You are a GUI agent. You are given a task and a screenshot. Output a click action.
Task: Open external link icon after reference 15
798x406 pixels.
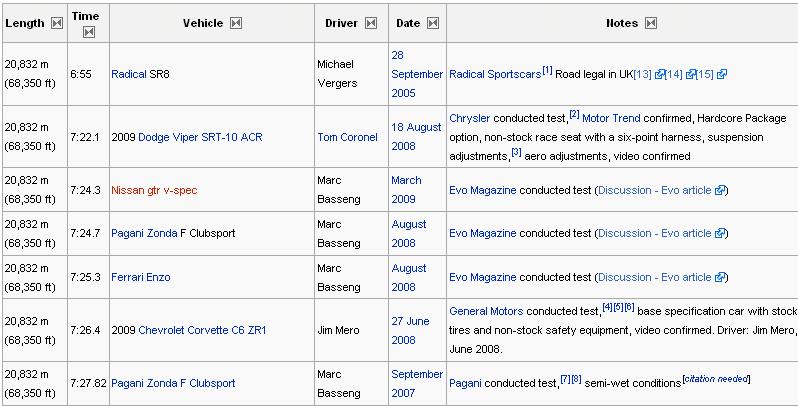[x=722, y=74]
